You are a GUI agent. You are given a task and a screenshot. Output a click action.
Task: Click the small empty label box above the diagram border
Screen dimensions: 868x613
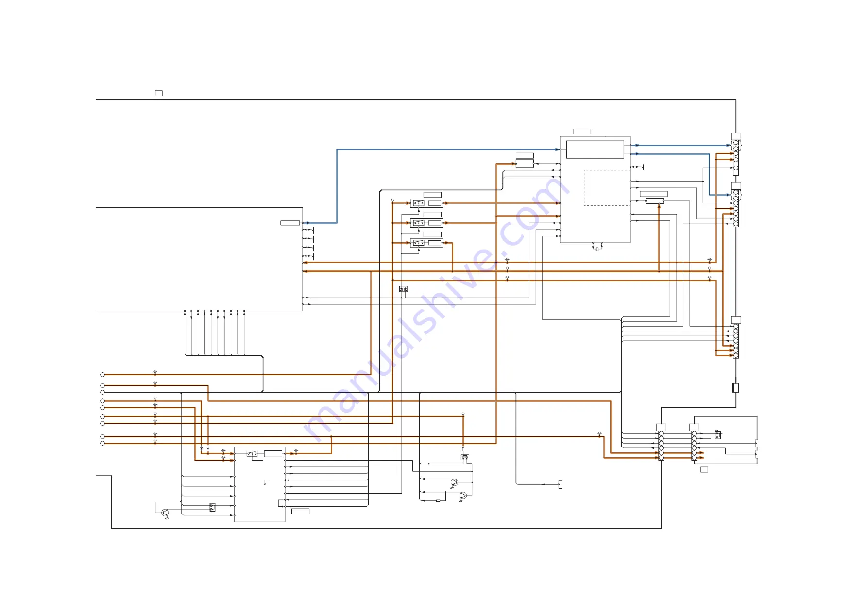coord(159,93)
